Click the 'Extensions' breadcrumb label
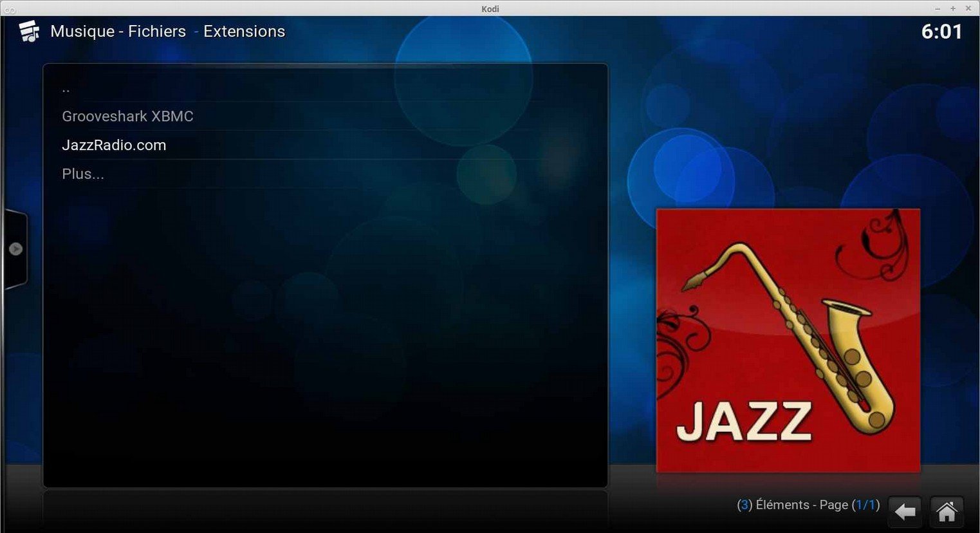This screenshot has height=533, width=980. (x=244, y=32)
